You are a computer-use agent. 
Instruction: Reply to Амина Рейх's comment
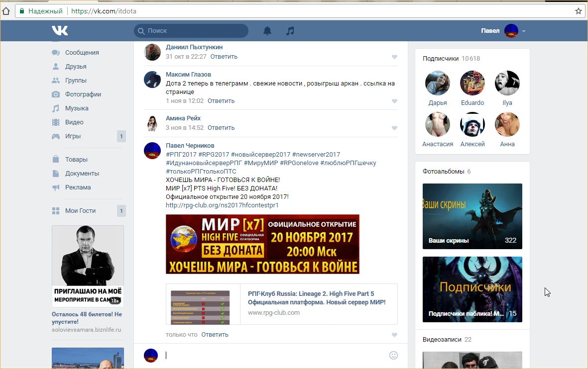tap(221, 128)
